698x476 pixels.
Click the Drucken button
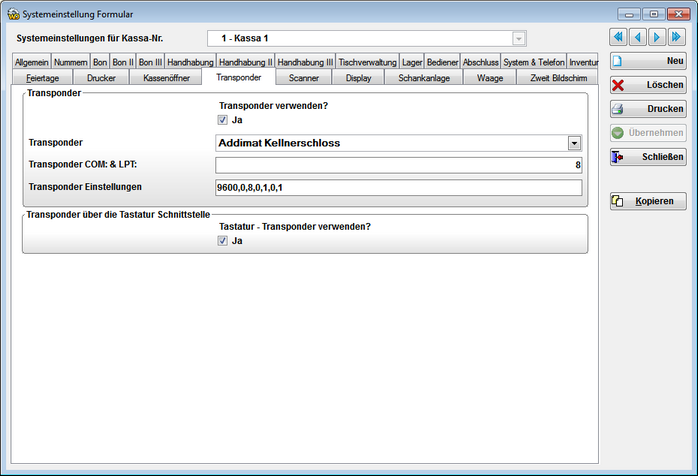[648, 109]
